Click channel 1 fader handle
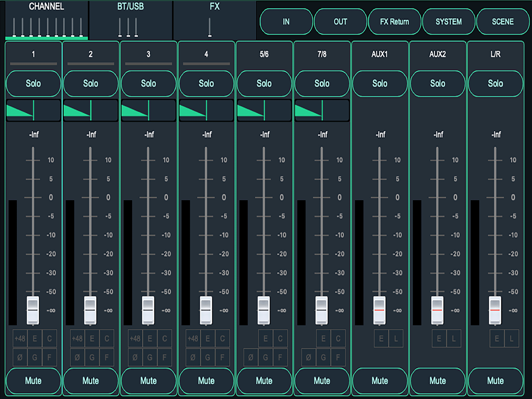 click(33, 310)
